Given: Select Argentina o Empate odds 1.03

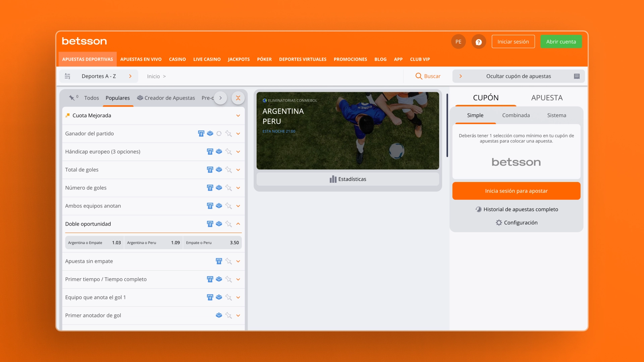Looking at the screenshot, I should tap(95, 243).
